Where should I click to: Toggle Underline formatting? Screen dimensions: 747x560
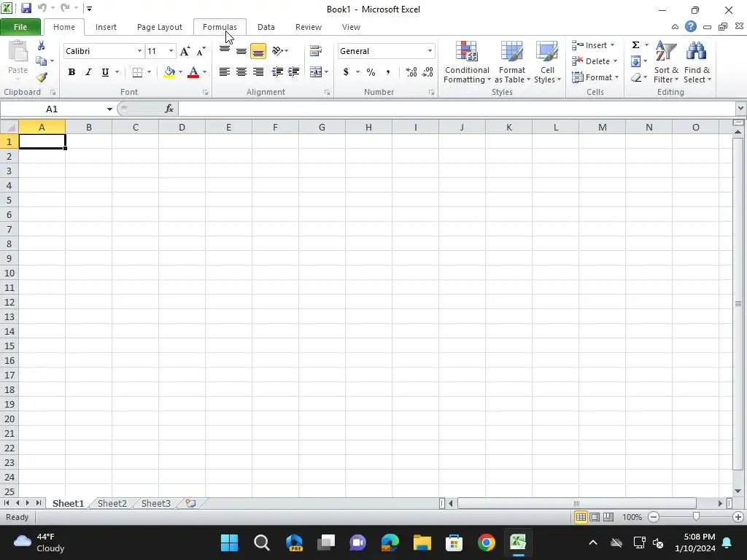[x=105, y=72]
